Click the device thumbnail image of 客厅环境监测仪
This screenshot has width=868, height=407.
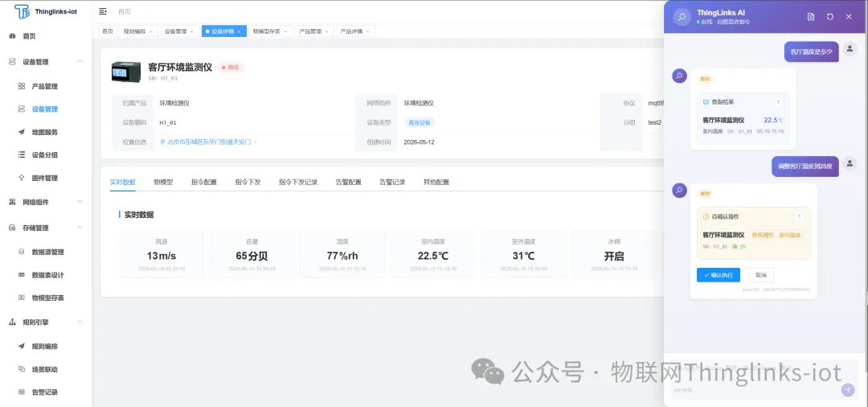[x=125, y=72]
